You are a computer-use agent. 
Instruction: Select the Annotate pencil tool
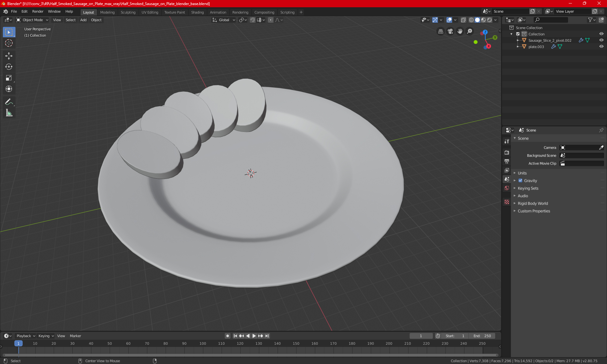click(x=9, y=102)
